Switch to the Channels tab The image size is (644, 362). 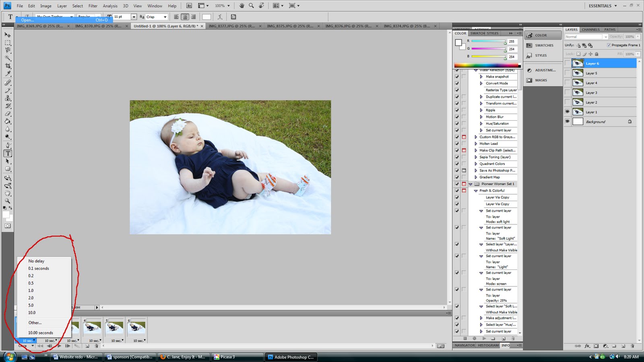pos(590,30)
